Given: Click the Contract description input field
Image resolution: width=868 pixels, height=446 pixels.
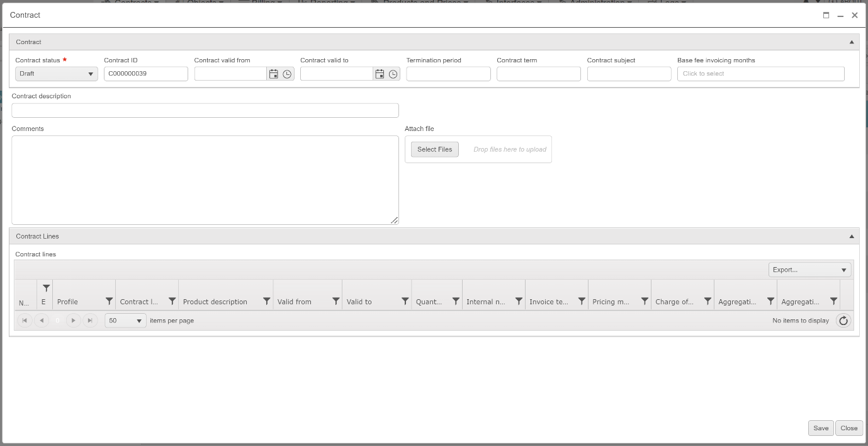Looking at the screenshot, I should click(205, 111).
